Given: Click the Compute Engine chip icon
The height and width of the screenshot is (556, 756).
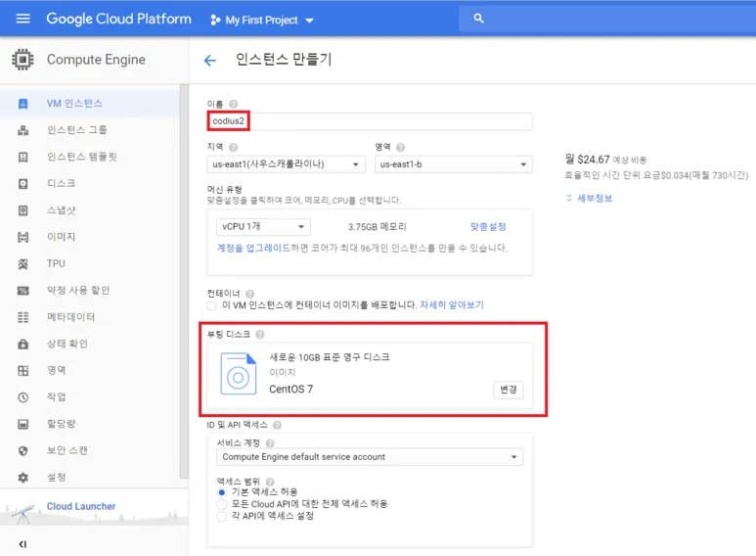Looking at the screenshot, I should tap(22, 60).
